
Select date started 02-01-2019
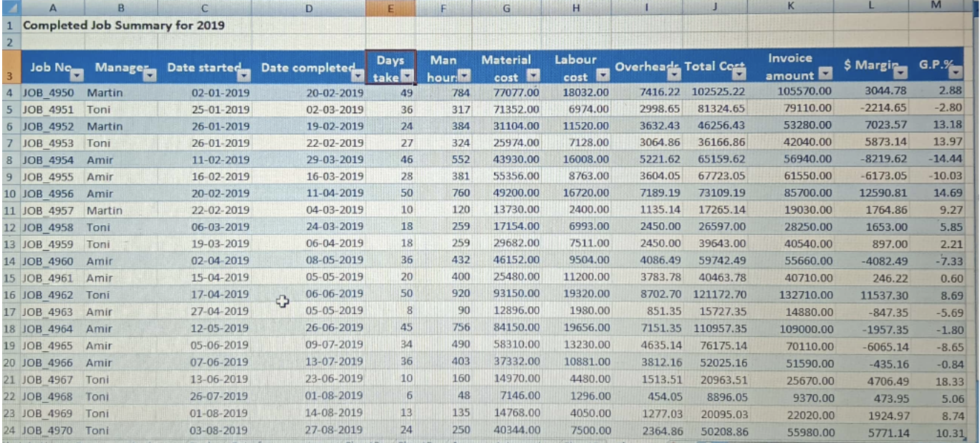tap(221, 92)
